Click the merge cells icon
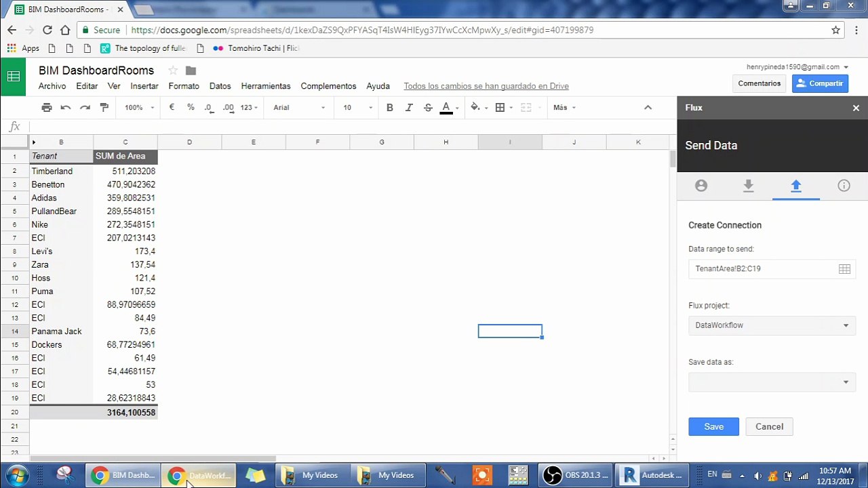The height and width of the screenshot is (488, 868). coord(526,107)
